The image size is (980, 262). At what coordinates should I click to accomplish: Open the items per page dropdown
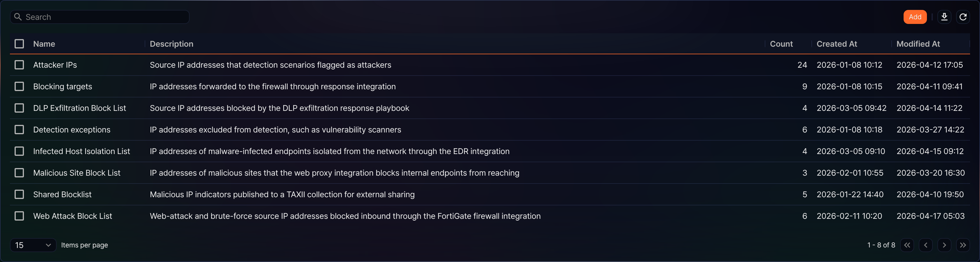pyautogui.click(x=33, y=245)
